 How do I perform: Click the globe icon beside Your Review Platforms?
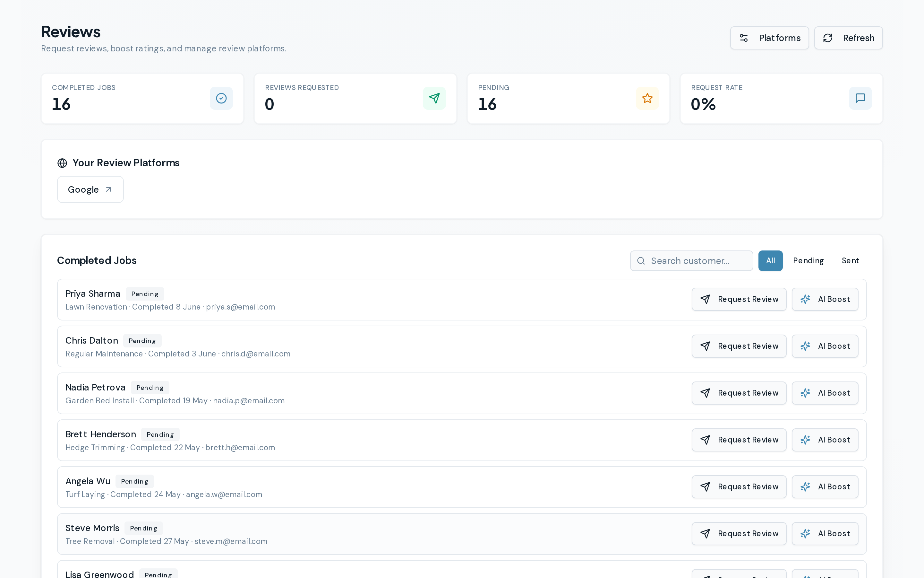pos(62,163)
